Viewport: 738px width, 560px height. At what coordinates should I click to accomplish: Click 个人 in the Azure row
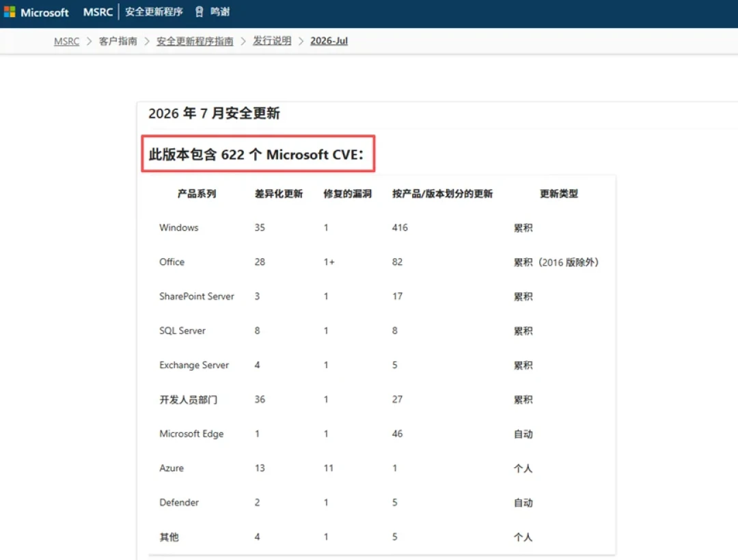[x=523, y=468]
